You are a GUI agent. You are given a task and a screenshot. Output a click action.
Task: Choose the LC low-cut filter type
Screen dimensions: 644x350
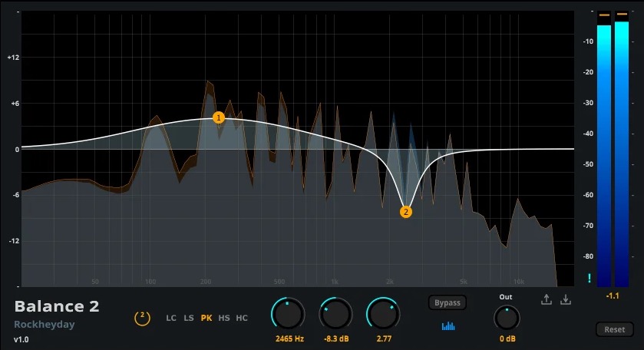coord(171,318)
